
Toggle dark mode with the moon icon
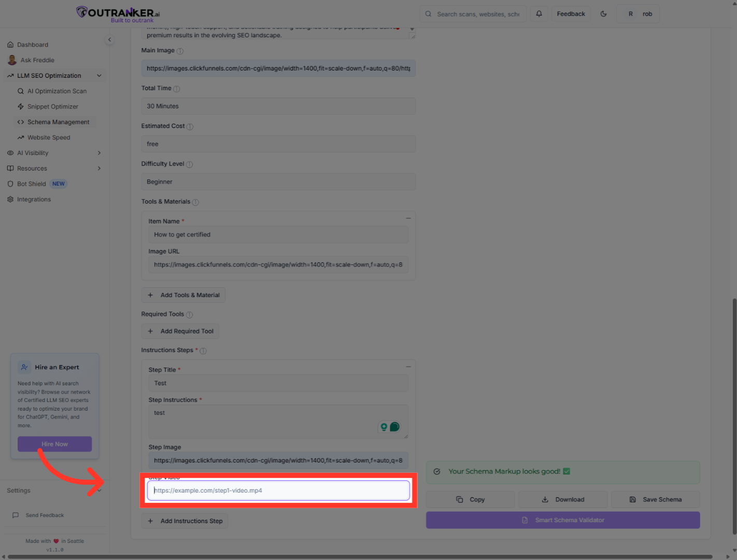tap(603, 14)
